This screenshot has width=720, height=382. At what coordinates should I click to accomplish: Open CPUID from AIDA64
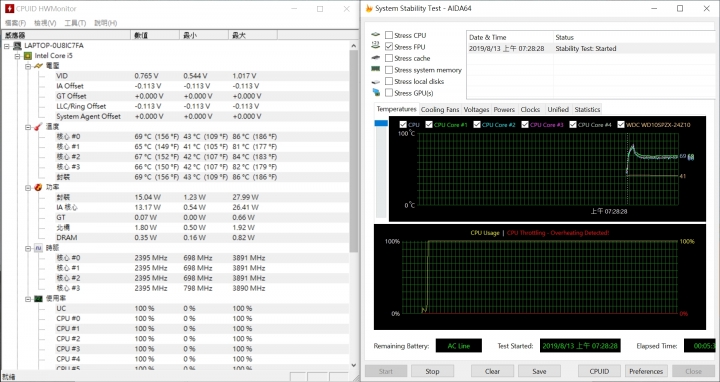[599, 371]
